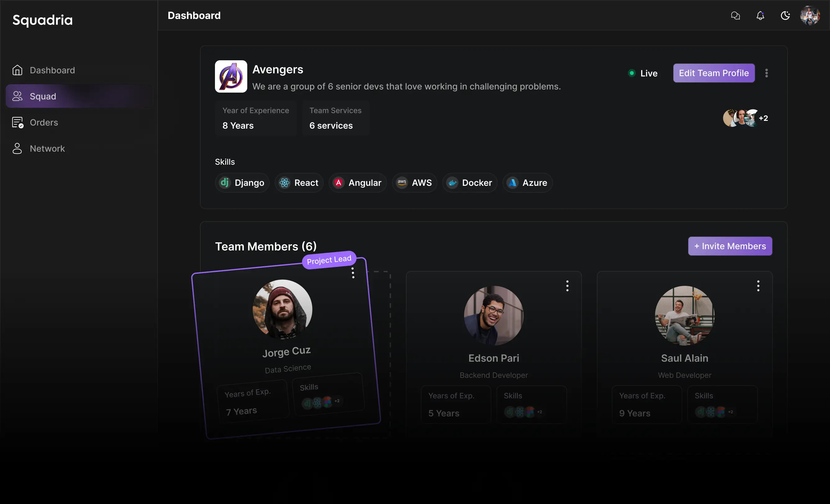Click the Edit Team Profile button
Screen dimensions: 830x504
pyautogui.click(x=714, y=73)
